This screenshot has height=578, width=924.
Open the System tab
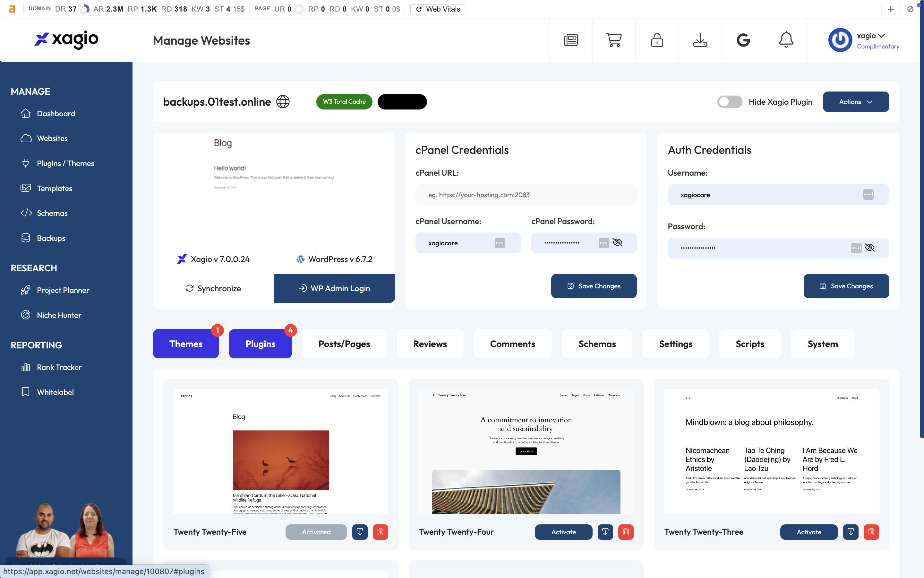point(822,344)
